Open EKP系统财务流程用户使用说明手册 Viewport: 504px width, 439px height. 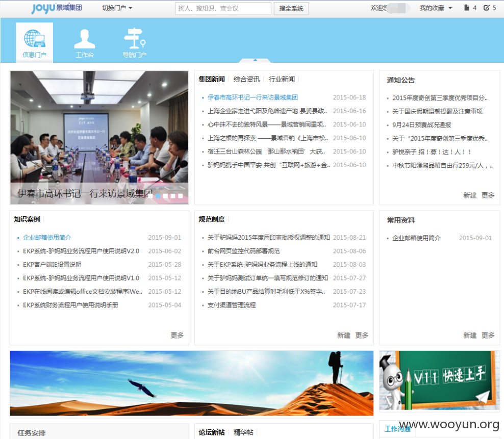70,305
